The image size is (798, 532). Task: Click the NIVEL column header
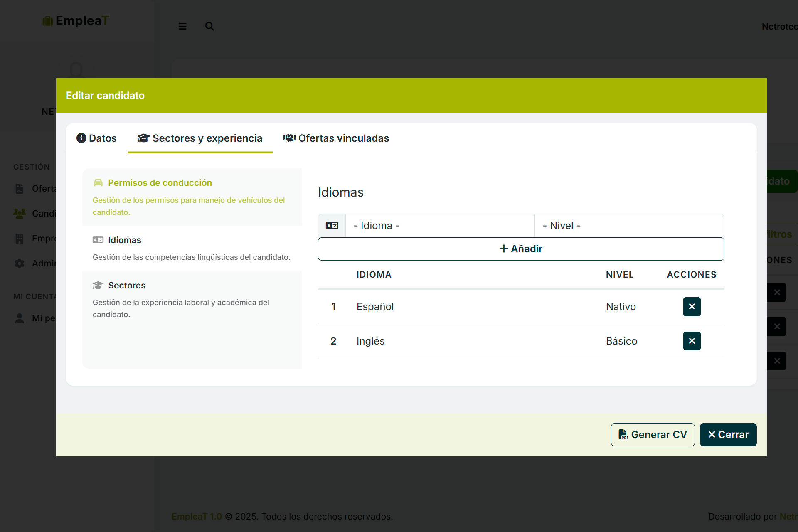tap(620, 275)
